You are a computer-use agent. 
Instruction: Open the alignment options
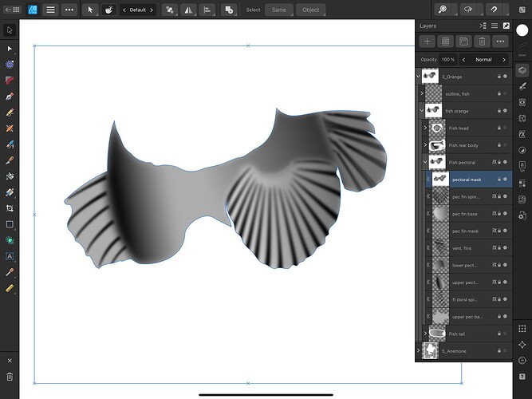[207, 10]
